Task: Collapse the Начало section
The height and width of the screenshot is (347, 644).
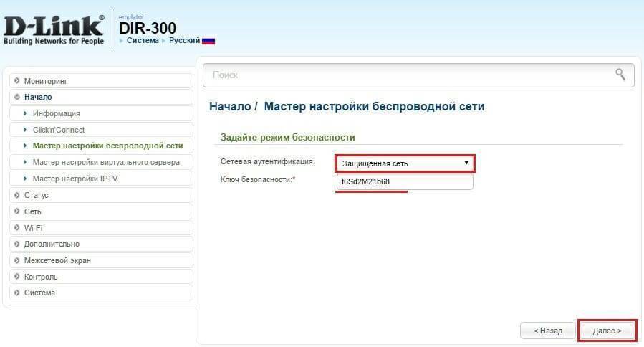Action: point(38,97)
